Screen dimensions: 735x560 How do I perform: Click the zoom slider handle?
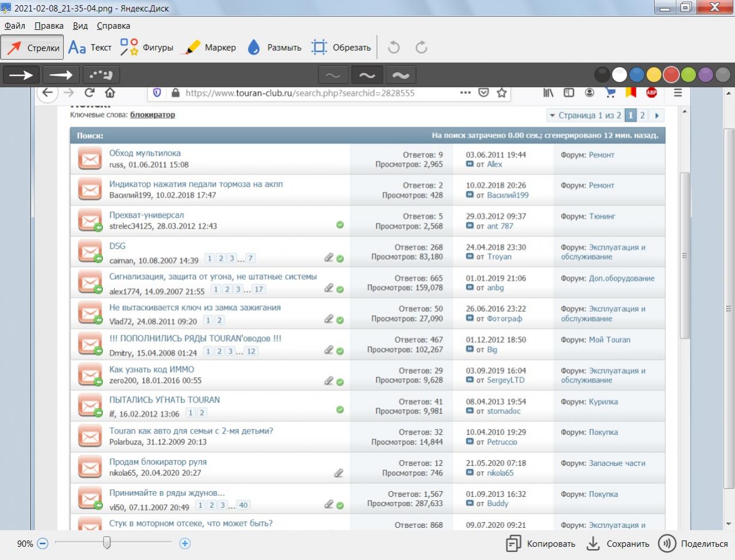click(x=106, y=543)
